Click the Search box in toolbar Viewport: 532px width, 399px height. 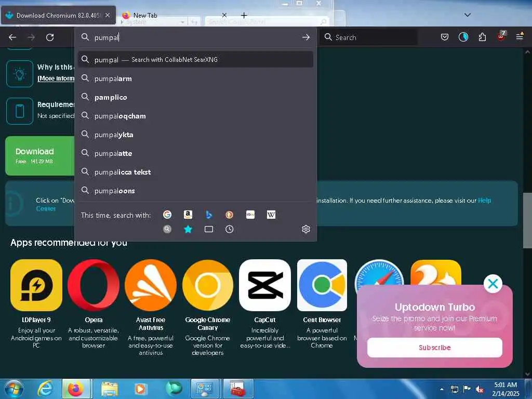[368, 37]
